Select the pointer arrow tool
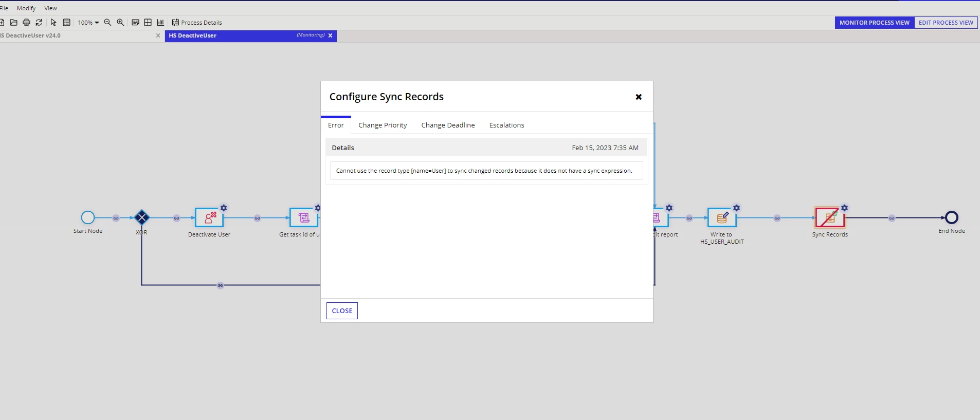 pos(53,23)
